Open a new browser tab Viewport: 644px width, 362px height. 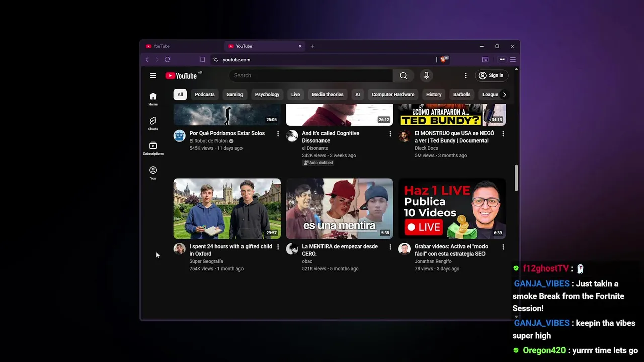point(312,46)
